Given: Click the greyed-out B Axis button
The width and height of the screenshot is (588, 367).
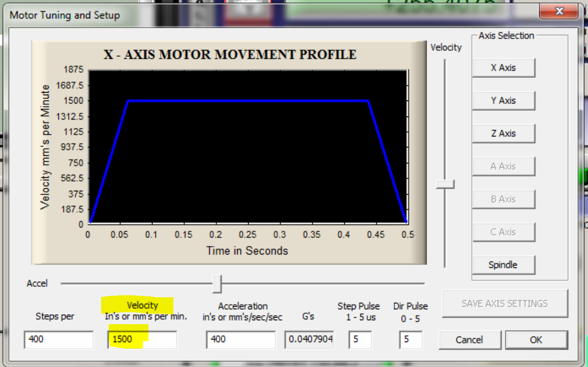Looking at the screenshot, I should pyautogui.click(x=503, y=199).
